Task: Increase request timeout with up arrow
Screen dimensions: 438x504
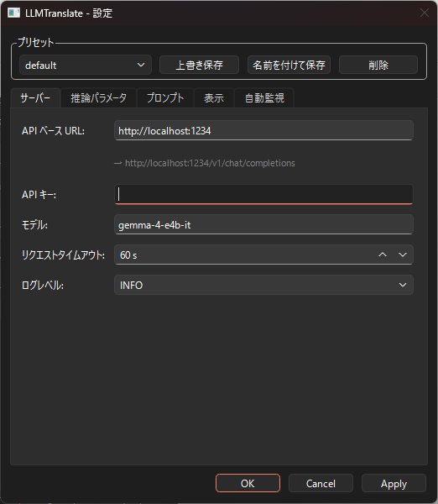Action: tap(383, 255)
